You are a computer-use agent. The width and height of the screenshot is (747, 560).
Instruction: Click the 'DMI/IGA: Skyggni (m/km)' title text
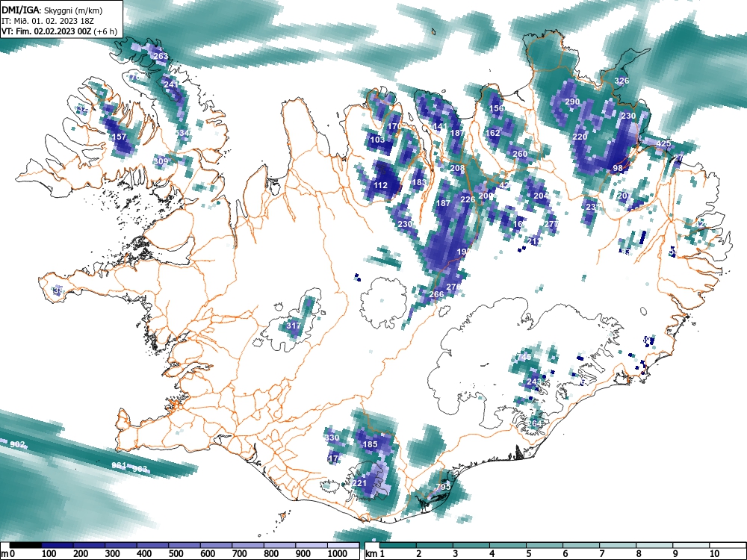52,10
